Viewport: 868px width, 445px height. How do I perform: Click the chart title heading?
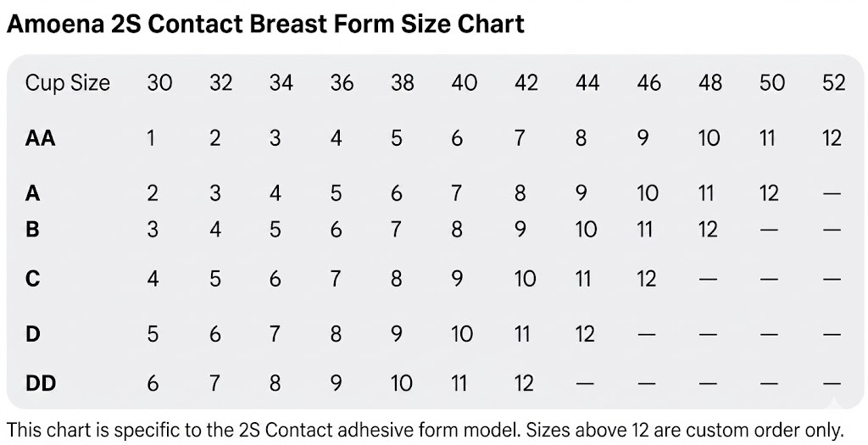pos(265,24)
